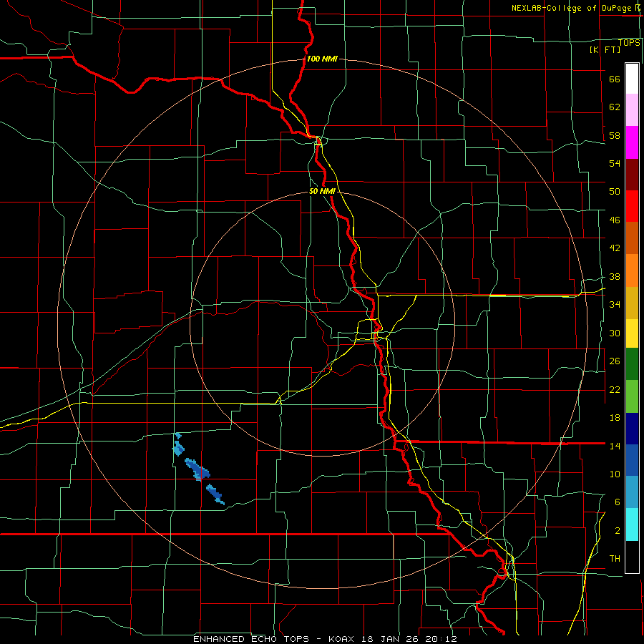Click the middle dark-blue echo top cell
Screen dimensions: 644x644
(x=197, y=469)
